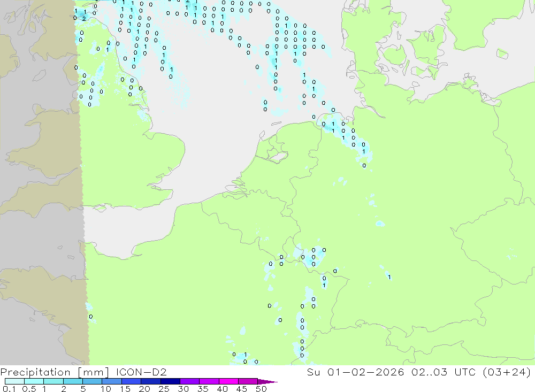Click the 30–35 mm violet legend swatch

pyautogui.click(x=190, y=381)
